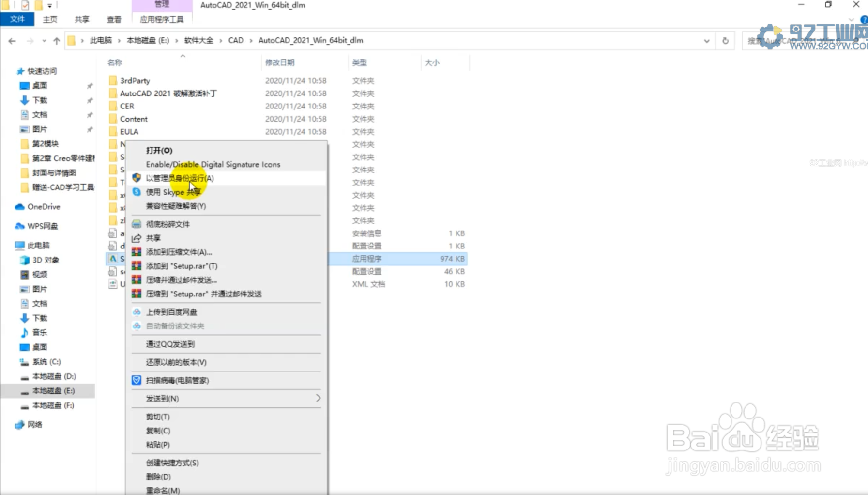Screen dimensions: 868x495
Task: Click 本地磁盘 (E:) in the address breadcrumb
Action: [x=148, y=40]
